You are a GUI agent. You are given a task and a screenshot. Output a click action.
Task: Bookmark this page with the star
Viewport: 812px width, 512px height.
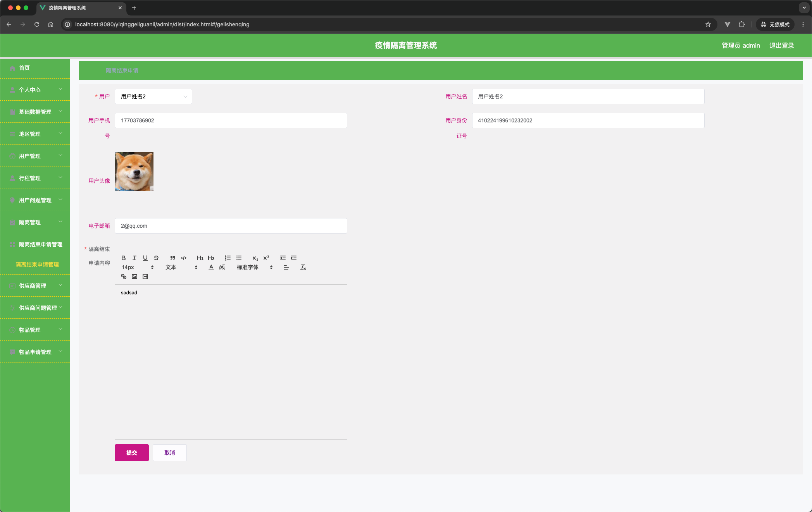tap(708, 24)
